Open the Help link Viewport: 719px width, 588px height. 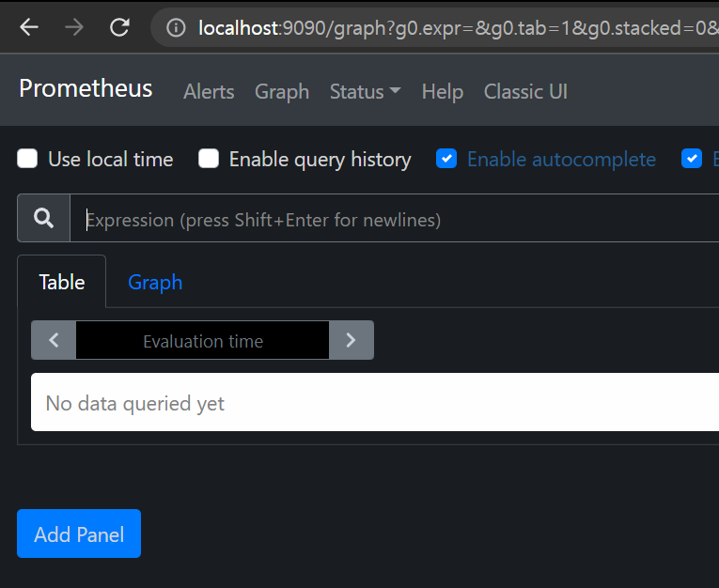[443, 92]
